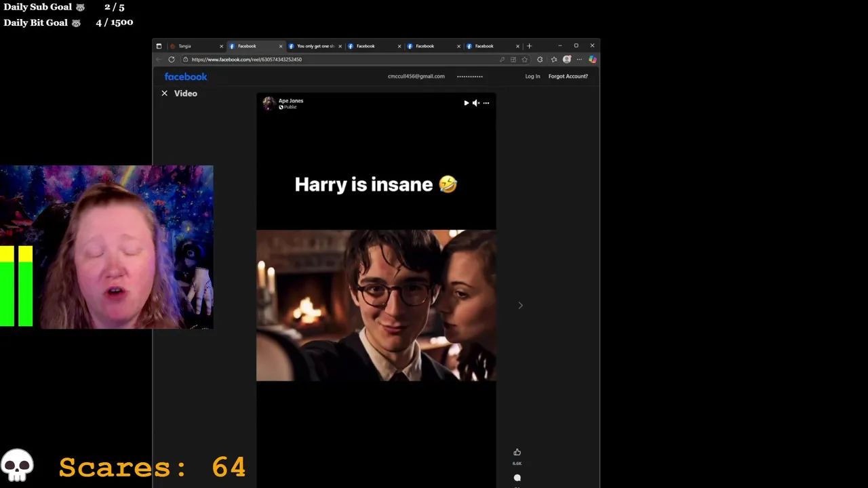This screenshot has width=868, height=488.
Task: Click the Facebook logo
Action: (x=186, y=77)
